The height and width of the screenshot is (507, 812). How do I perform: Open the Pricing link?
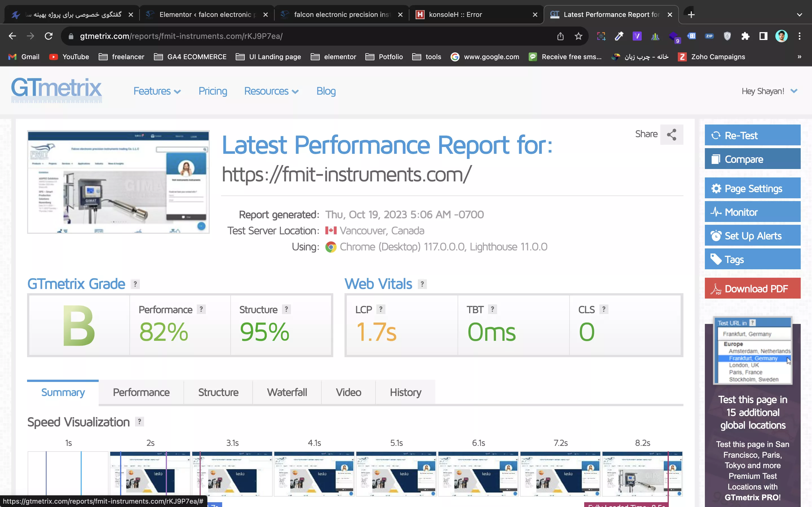[213, 91]
